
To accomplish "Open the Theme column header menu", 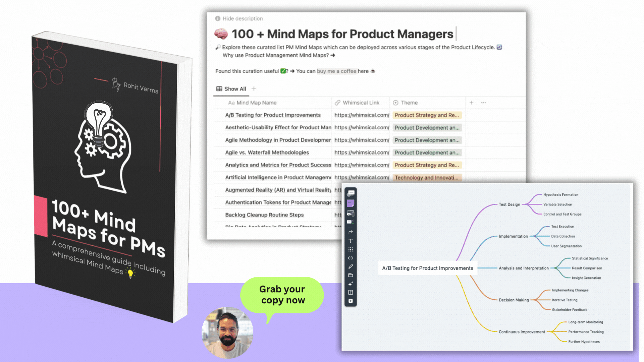I will point(409,103).
